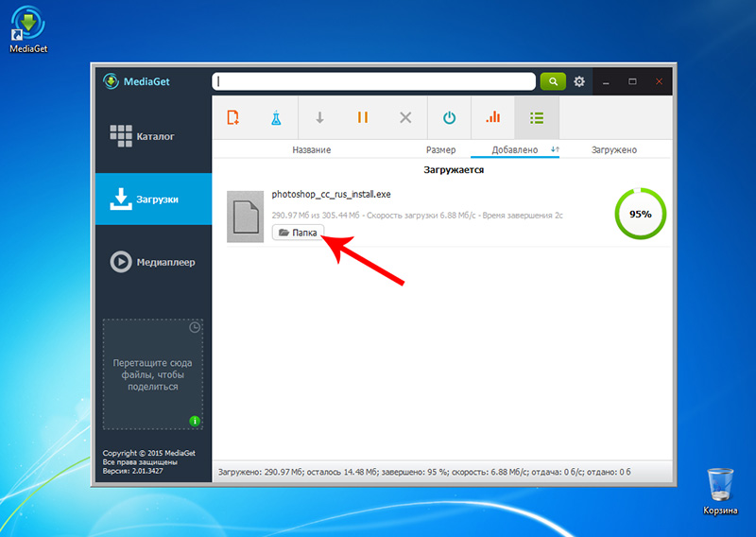Image resolution: width=756 pixels, height=537 pixels.
Task: Click the blue power icon
Action: (x=449, y=118)
